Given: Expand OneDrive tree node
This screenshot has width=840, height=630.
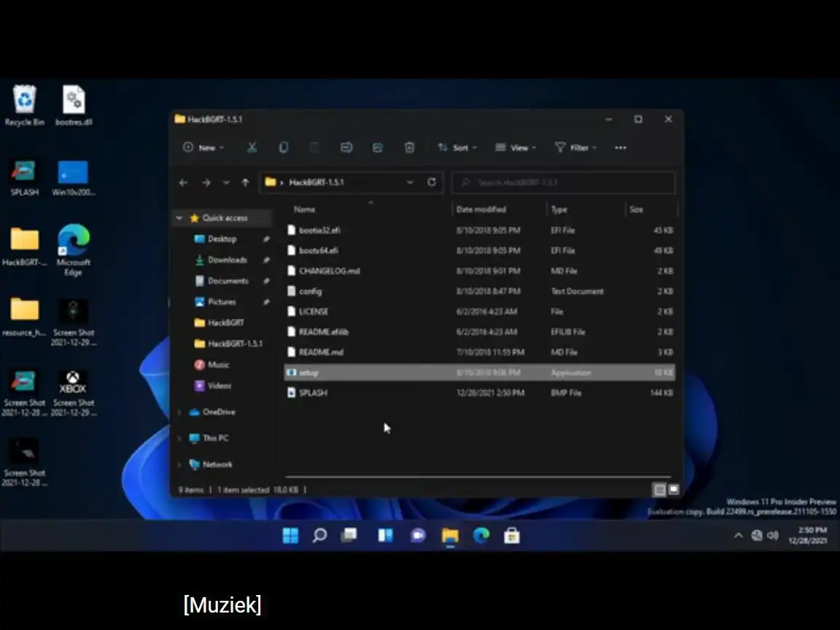Looking at the screenshot, I should pos(179,412).
